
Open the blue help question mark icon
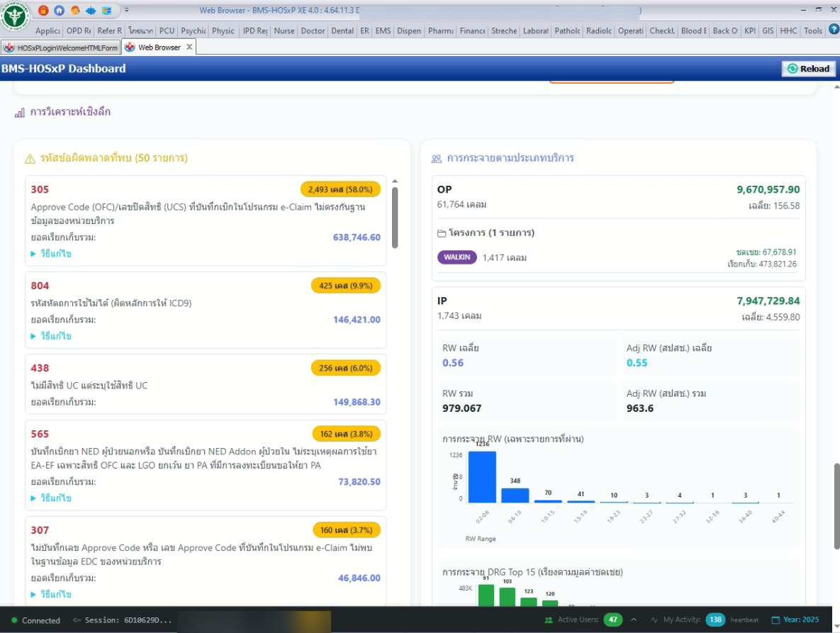833,30
